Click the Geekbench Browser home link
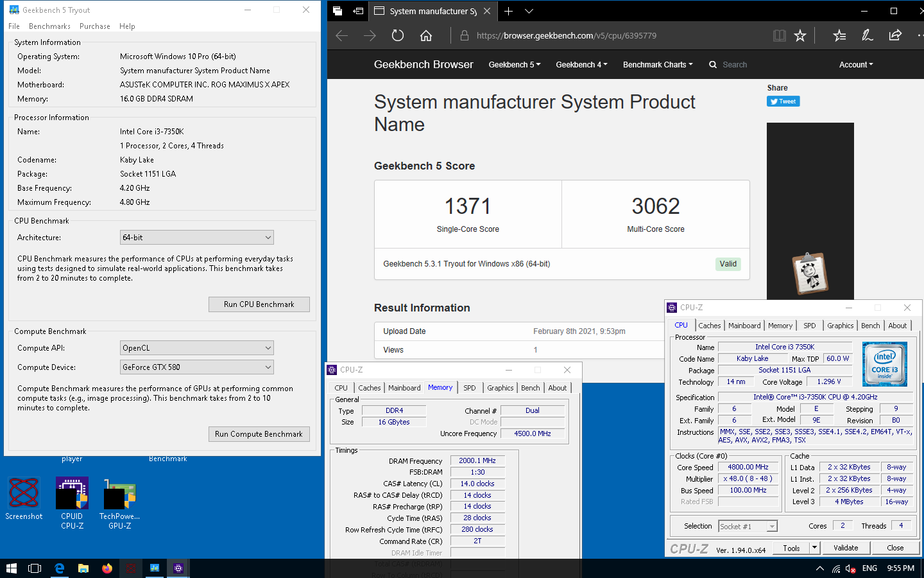The height and width of the screenshot is (578, 924). coord(424,65)
